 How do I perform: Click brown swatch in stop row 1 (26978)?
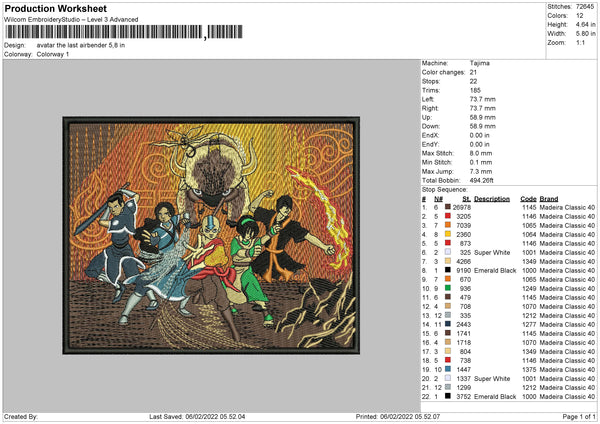(x=447, y=207)
